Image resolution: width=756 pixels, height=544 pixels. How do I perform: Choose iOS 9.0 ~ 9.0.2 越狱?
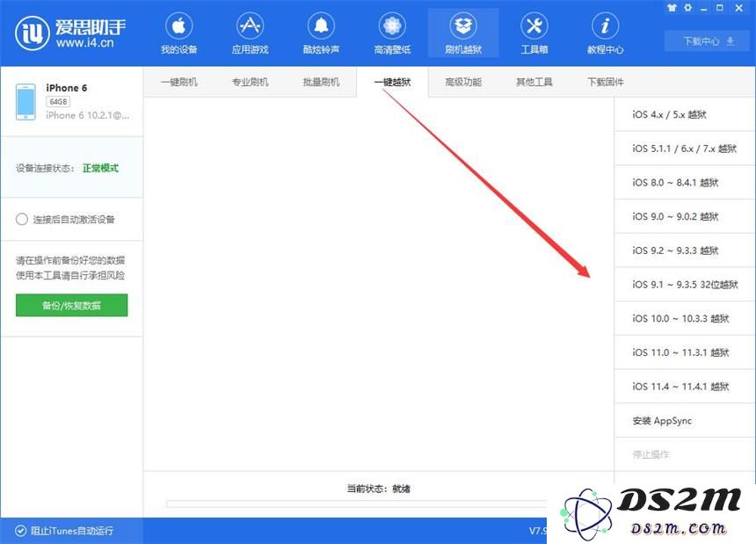(x=685, y=216)
